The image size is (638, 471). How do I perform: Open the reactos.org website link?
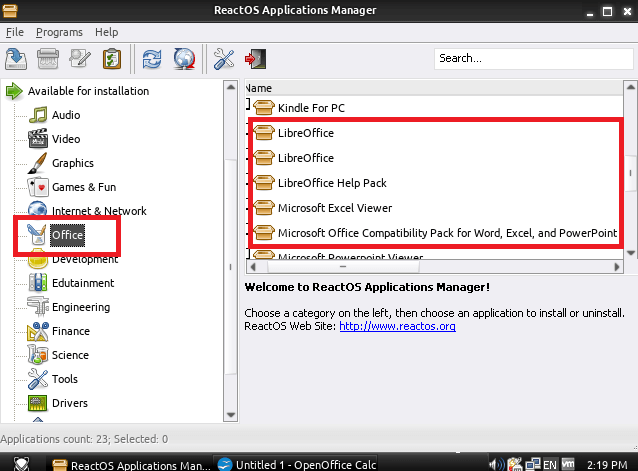click(x=398, y=326)
